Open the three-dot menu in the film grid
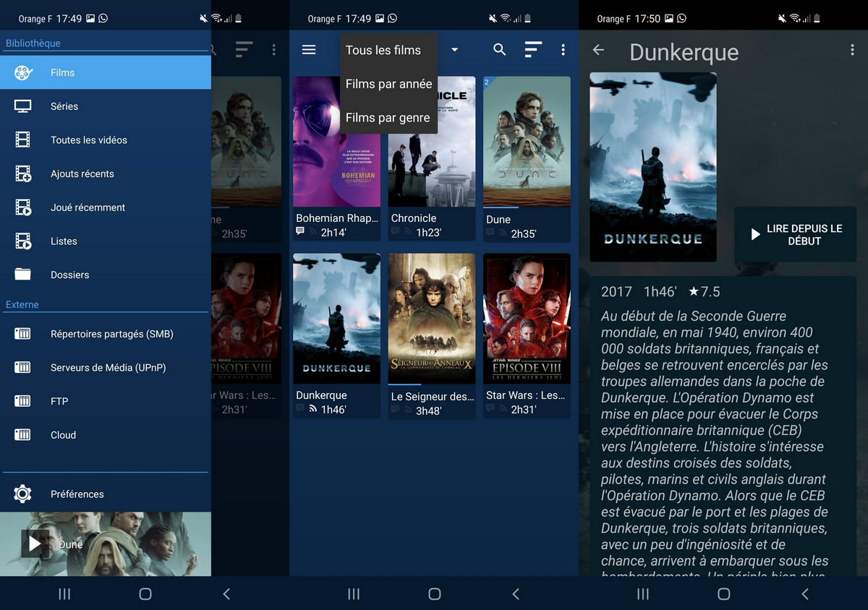 click(x=563, y=50)
